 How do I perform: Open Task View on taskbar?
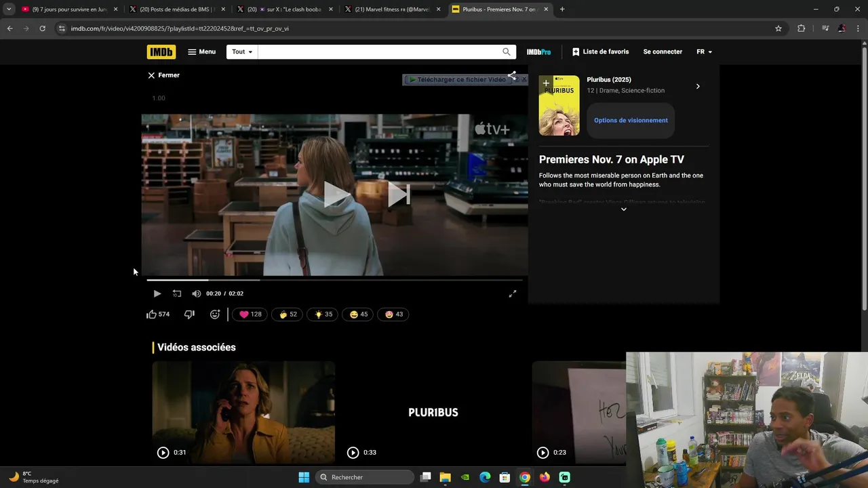[x=425, y=477]
